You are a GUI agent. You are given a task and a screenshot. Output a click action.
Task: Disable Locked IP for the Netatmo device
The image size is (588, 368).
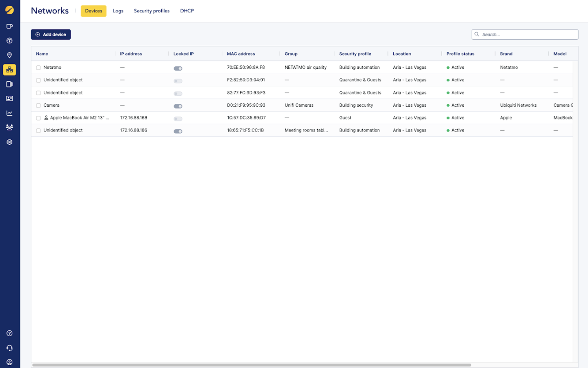(x=178, y=68)
